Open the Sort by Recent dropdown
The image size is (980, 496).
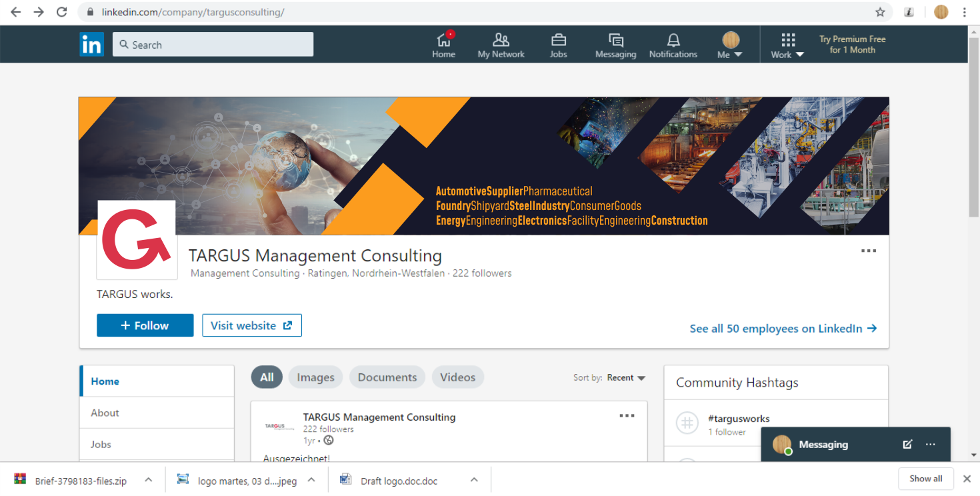[x=626, y=377]
